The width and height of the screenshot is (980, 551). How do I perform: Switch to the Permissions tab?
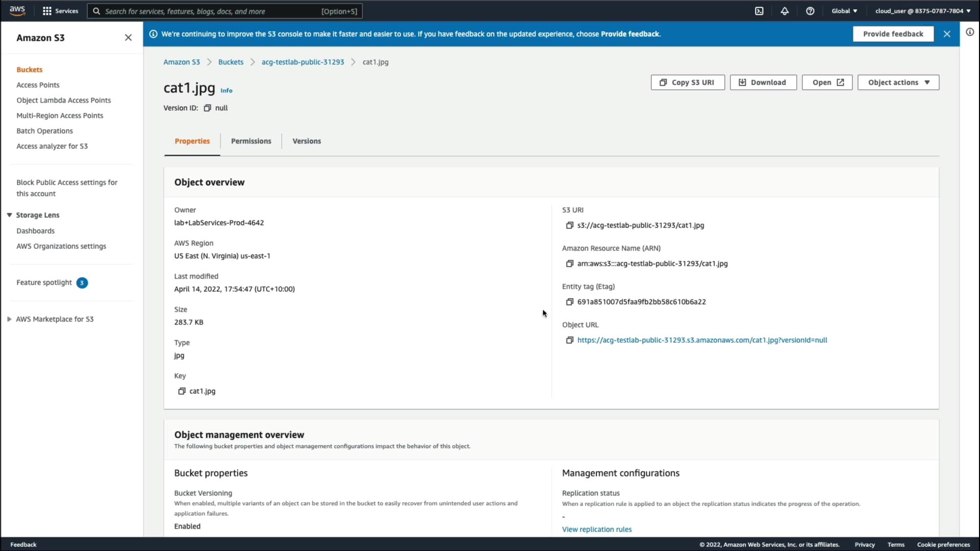[x=251, y=141]
